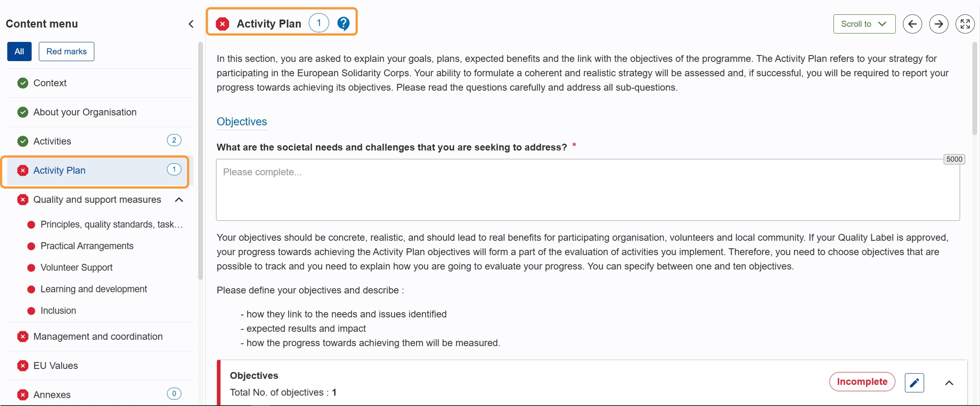The height and width of the screenshot is (406, 980).
Task: Expand content to fullscreen view
Action: click(x=965, y=24)
